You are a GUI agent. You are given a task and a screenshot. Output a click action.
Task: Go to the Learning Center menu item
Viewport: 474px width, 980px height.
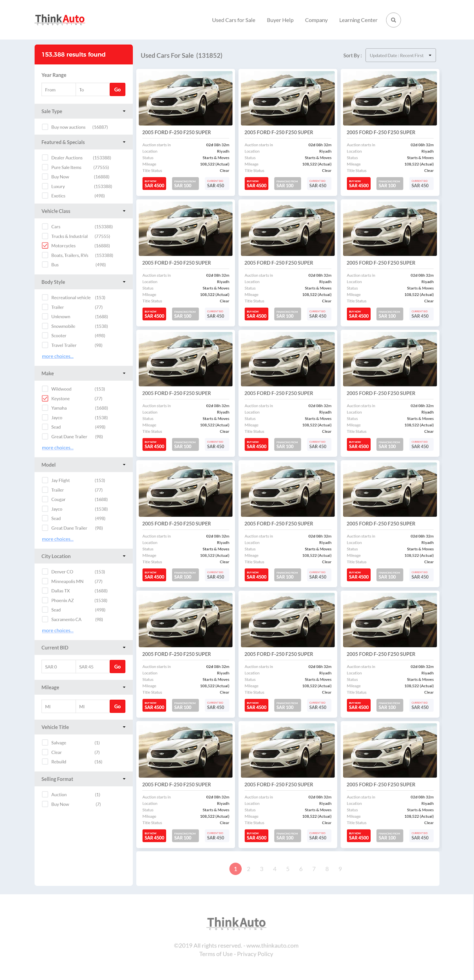358,20
